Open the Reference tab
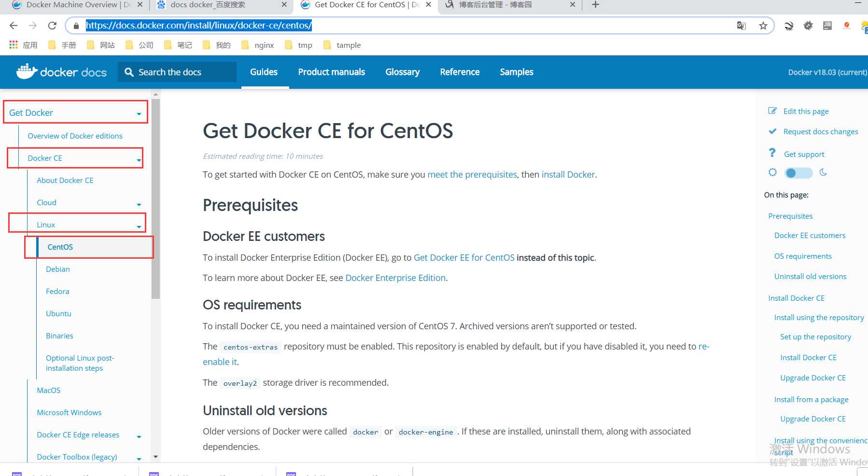Image resolution: width=868 pixels, height=476 pixels. (x=460, y=72)
